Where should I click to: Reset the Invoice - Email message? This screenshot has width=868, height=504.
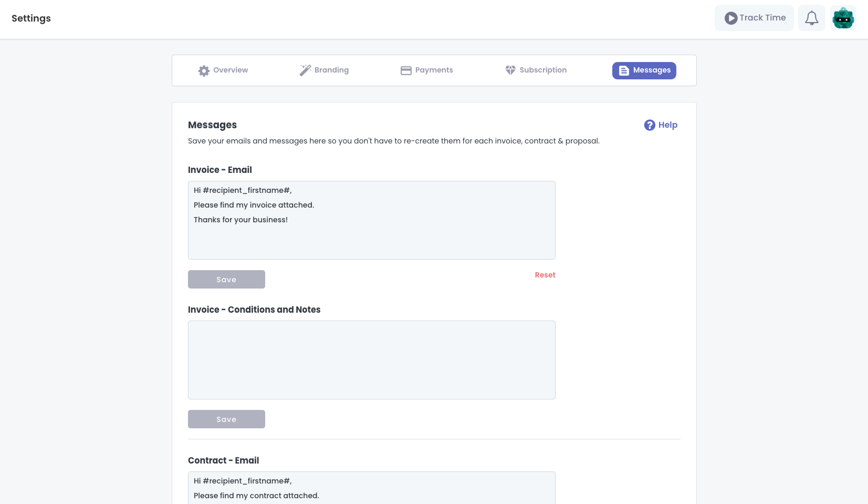coord(545,275)
